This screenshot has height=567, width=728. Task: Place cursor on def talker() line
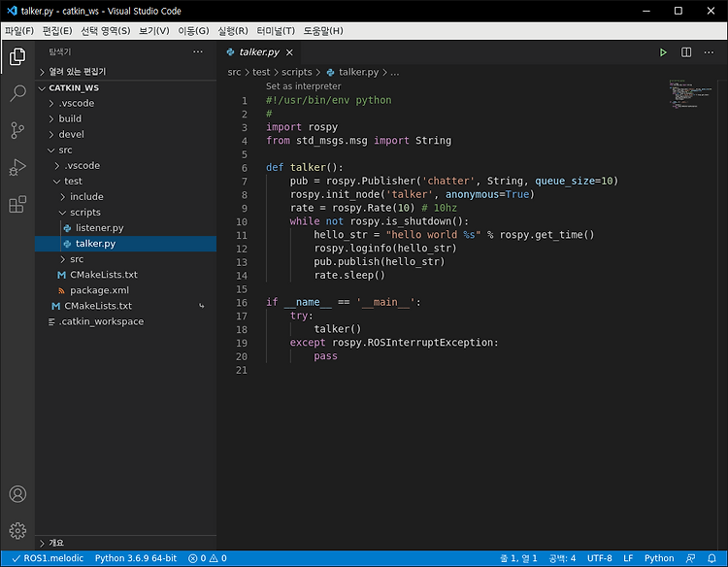click(x=304, y=167)
